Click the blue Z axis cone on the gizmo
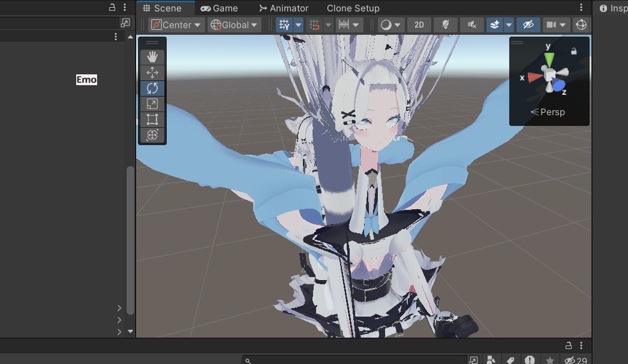The image size is (628, 364). pos(558,85)
